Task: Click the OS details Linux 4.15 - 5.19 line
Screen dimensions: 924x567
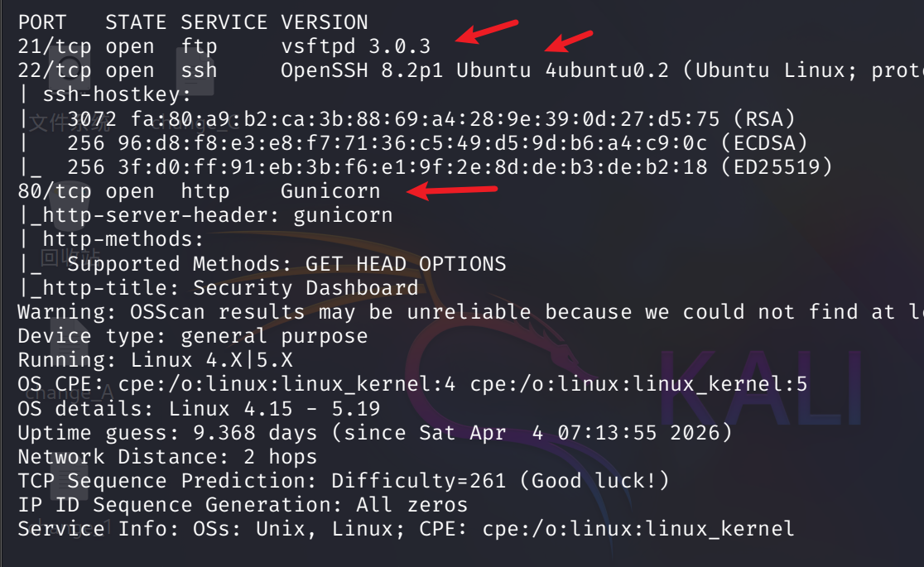Action: tap(199, 409)
